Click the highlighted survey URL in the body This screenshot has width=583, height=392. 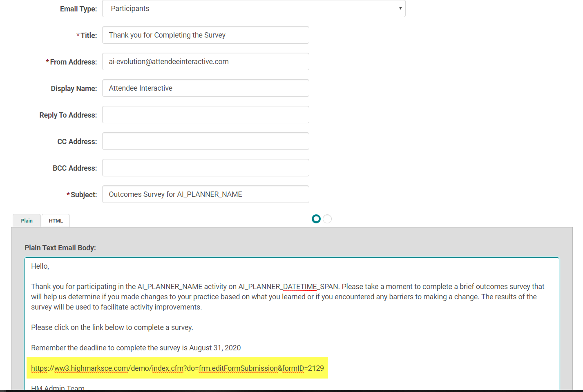tap(177, 368)
